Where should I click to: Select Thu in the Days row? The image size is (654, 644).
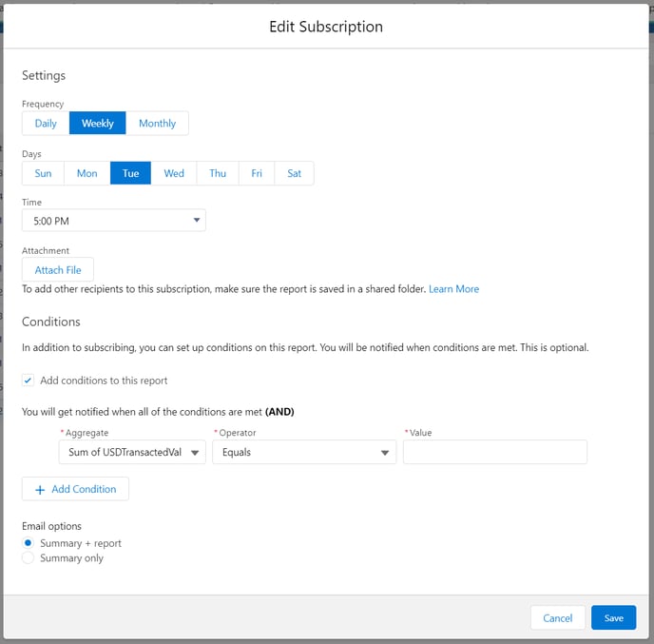tap(218, 173)
